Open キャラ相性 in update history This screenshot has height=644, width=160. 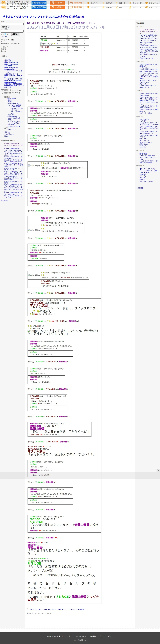tap(143, 121)
